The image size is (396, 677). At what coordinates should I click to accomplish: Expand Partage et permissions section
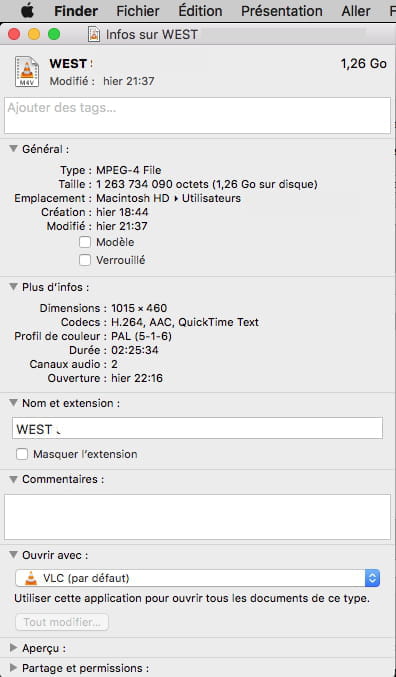[13, 668]
